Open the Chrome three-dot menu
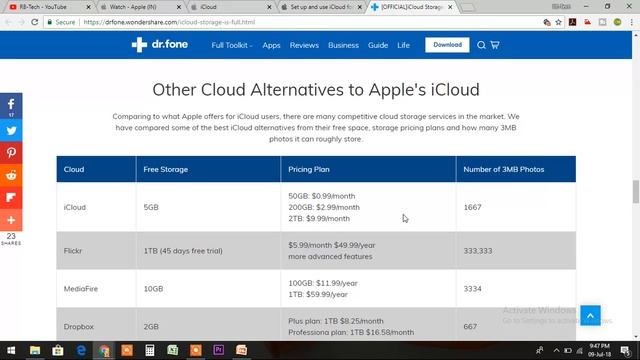The image size is (640, 360). (x=631, y=22)
